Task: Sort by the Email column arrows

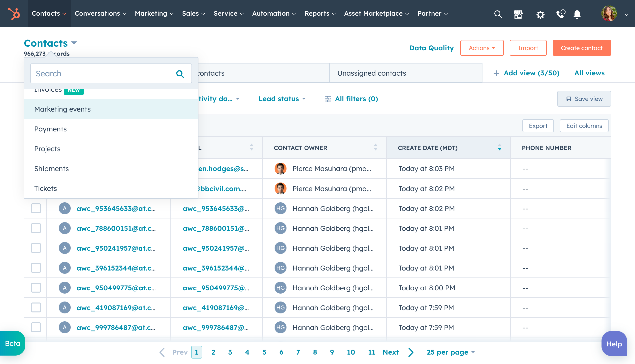Action: [251, 147]
